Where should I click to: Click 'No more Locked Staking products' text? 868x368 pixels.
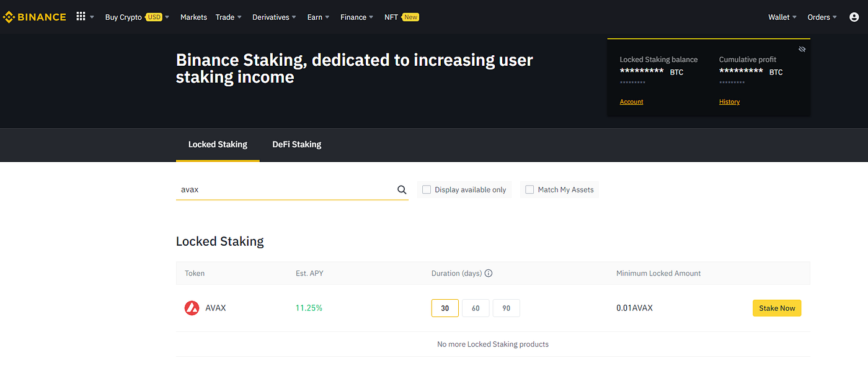[x=493, y=344]
